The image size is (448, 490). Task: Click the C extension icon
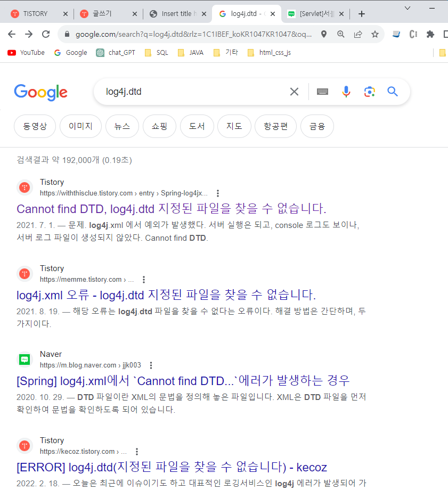(x=413, y=34)
